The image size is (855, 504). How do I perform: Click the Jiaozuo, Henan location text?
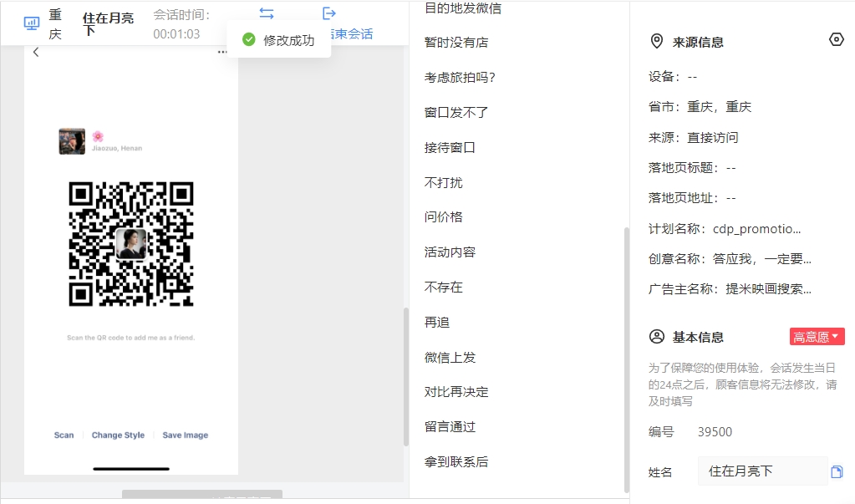[x=117, y=148]
